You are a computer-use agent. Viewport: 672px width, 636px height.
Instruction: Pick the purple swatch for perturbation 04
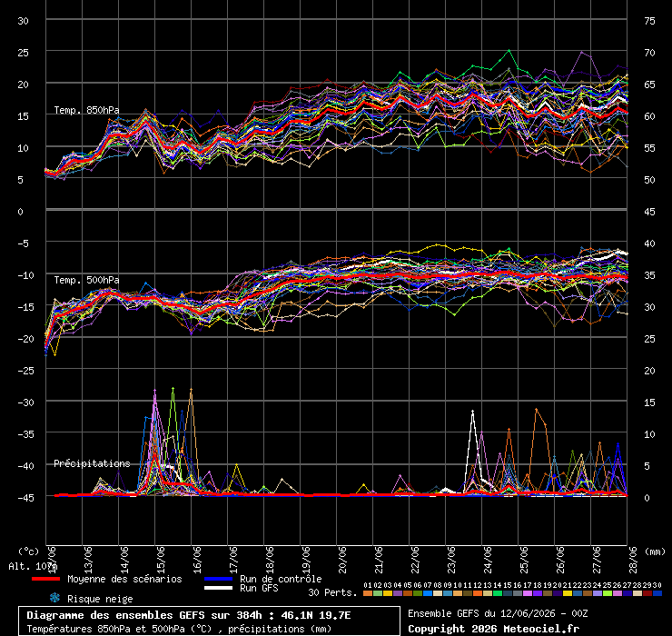tap(398, 593)
